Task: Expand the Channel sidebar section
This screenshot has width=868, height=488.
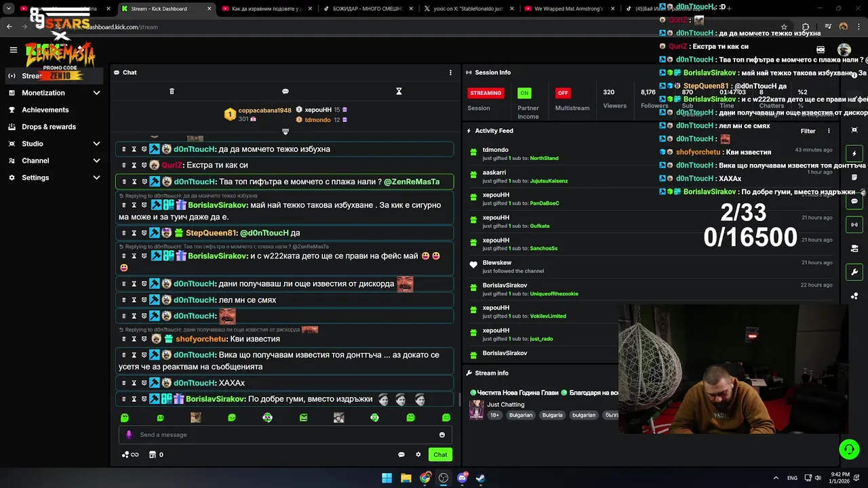Action: point(54,161)
